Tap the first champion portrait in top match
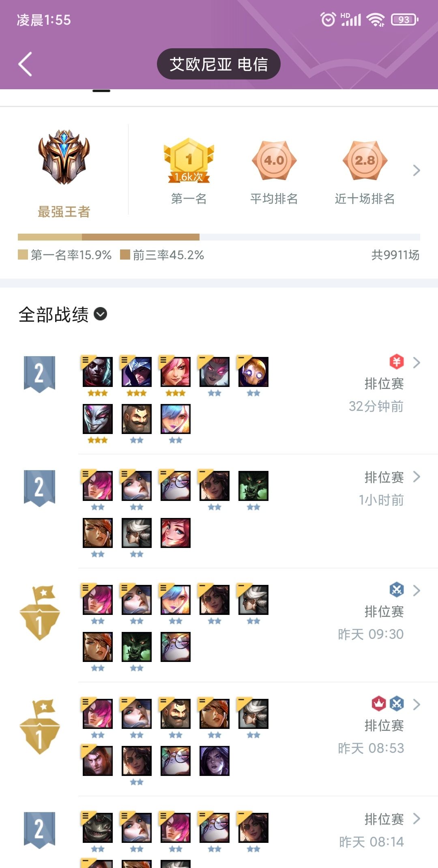Screen dimensions: 438x868 (x=98, y=372)
